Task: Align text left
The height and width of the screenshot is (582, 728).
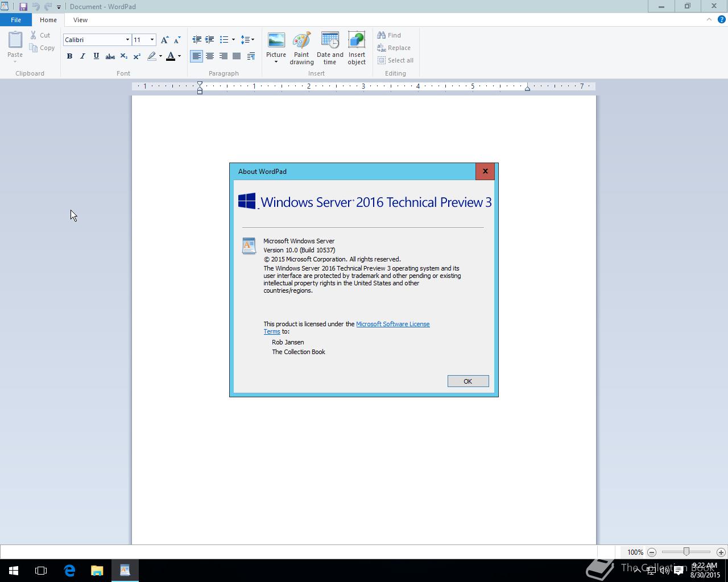Action: (196, 56)
